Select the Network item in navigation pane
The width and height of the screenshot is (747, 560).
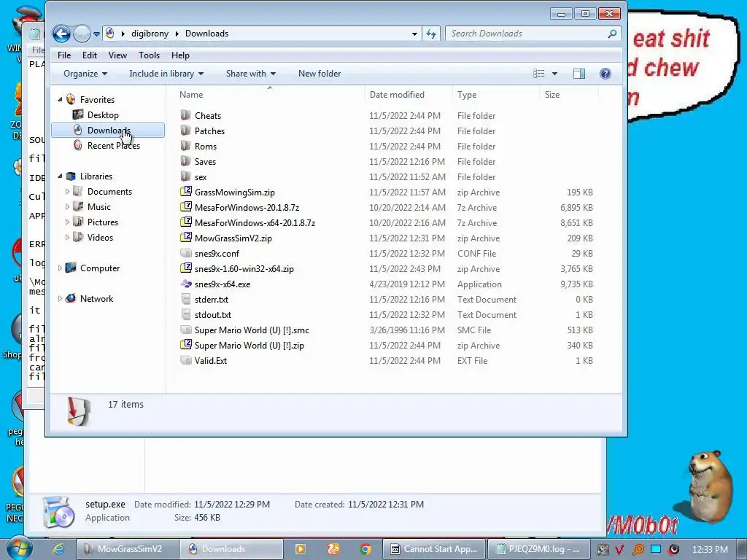click(97, 298)
